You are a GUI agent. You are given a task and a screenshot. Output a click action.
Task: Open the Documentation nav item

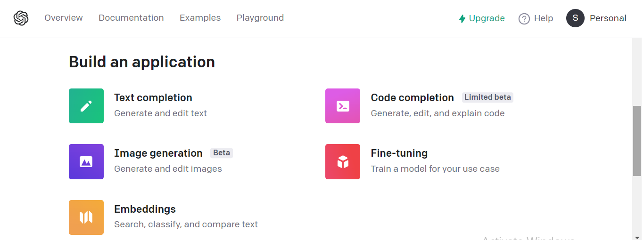point(131,18)
